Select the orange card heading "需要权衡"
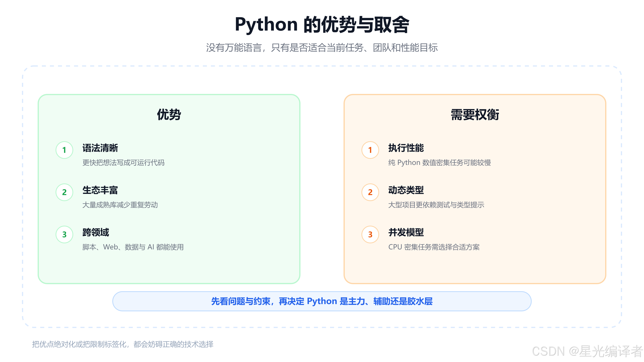 click(475, 115)
